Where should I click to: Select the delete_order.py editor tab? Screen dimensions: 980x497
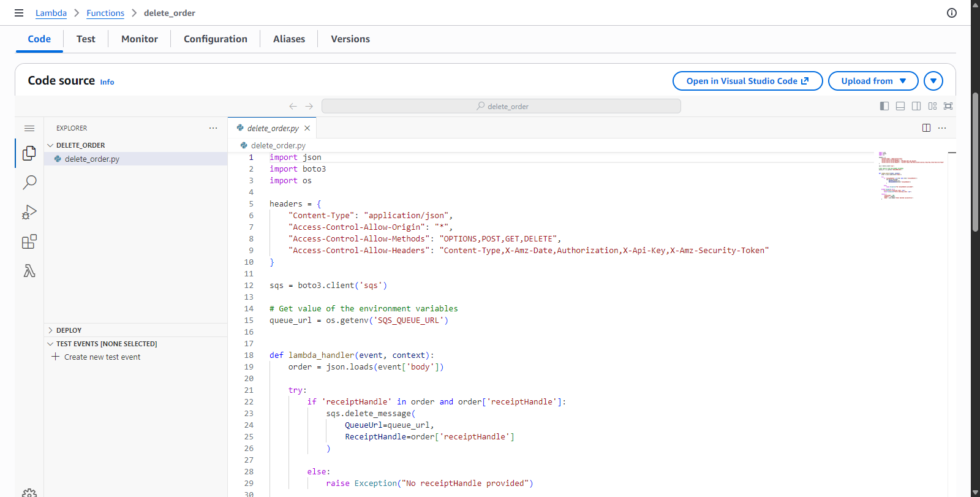(x=273, y=128)
